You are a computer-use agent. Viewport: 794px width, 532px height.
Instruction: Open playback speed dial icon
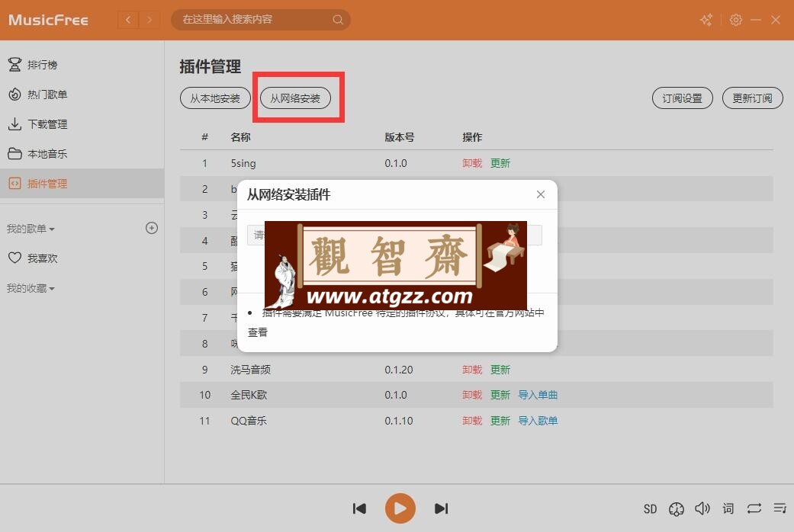pyautogui.click(x=677, y=508)
